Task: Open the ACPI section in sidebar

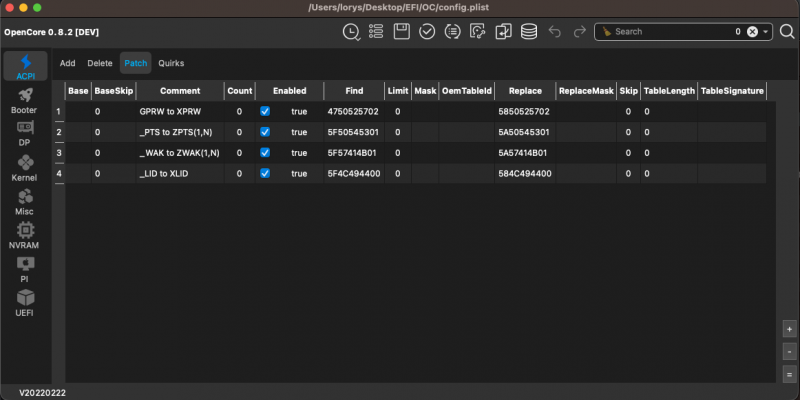Action: 26,66
